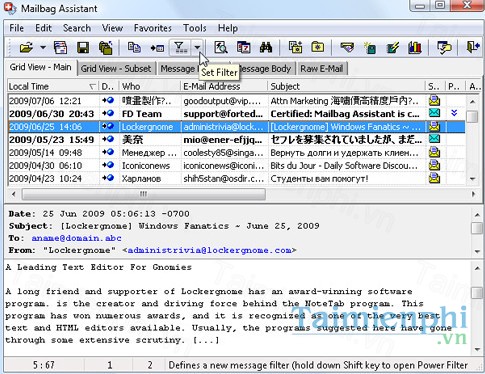
Task: Click the add favorite folder icon
Action: 295,48
